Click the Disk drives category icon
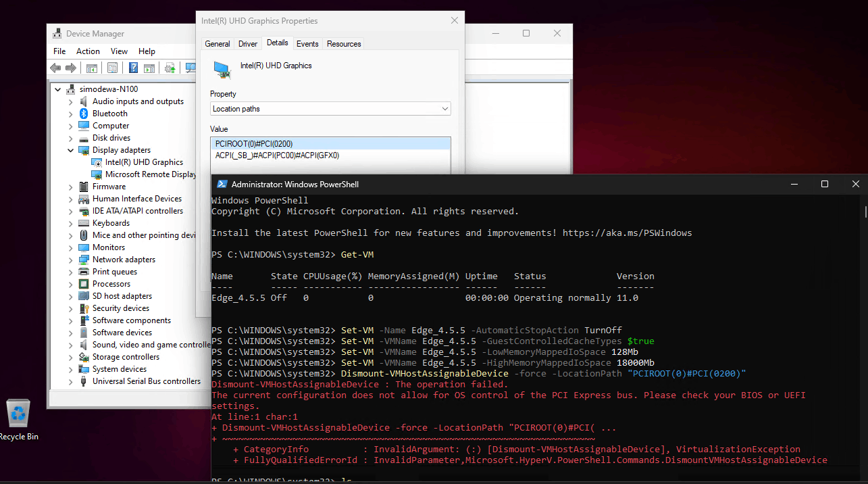This screenshot has width=868, height=484. click(x=84, y=138)
